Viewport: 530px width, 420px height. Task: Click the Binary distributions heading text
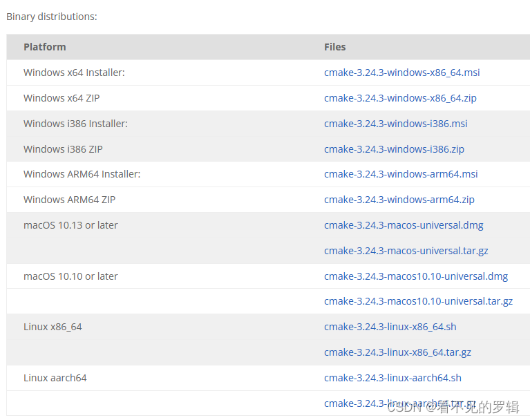pos(52,17)
